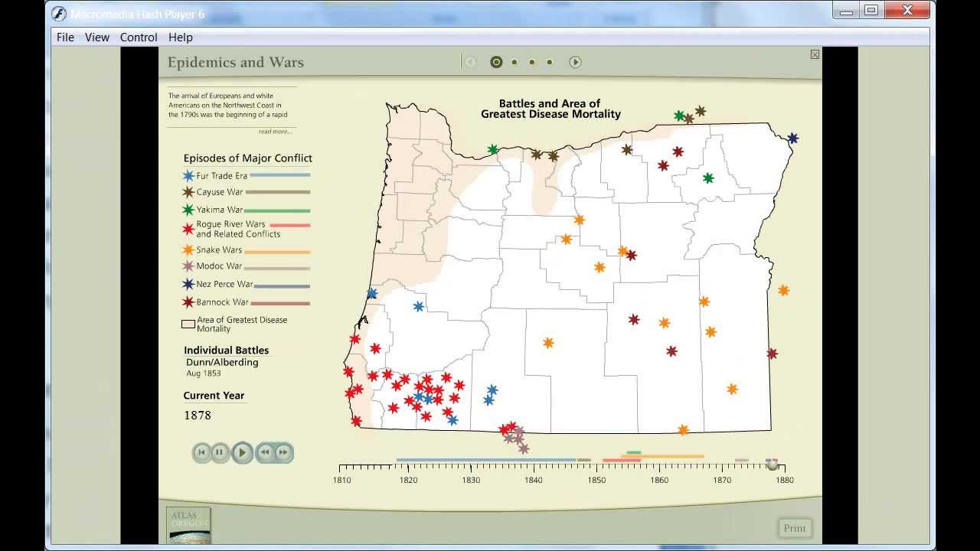Click the 1880 label on timeline
Screen dimensions: 980x551
[x=785, y=480]
